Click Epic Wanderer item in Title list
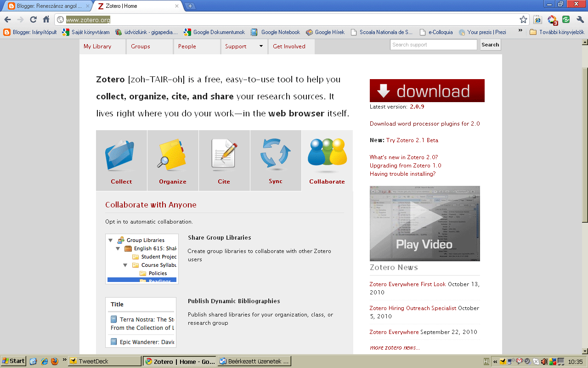 (x=142, y=342)
